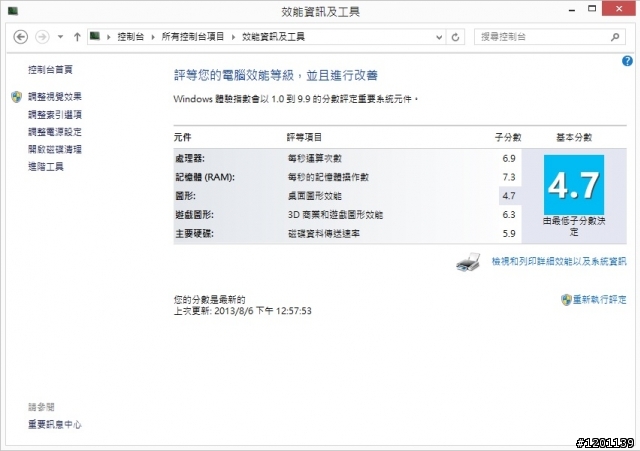Screen dimensions: 640x451
Task: Click the 元件 column header
Action: pos(182,138)
